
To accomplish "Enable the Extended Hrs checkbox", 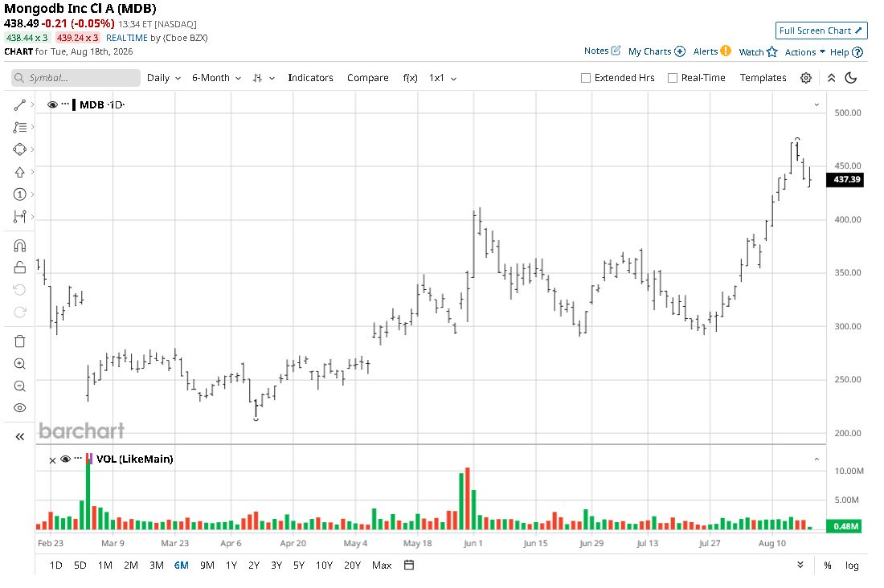I will point(586,78).
